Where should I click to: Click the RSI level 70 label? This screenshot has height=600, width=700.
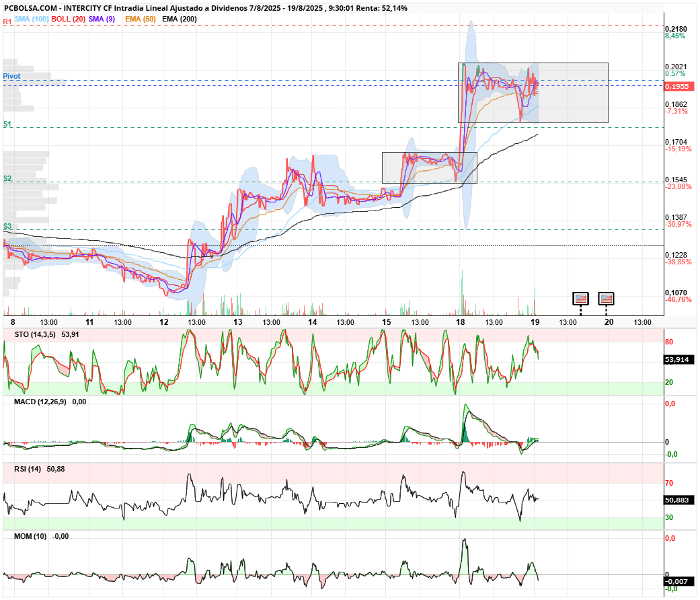coord(669,484)
